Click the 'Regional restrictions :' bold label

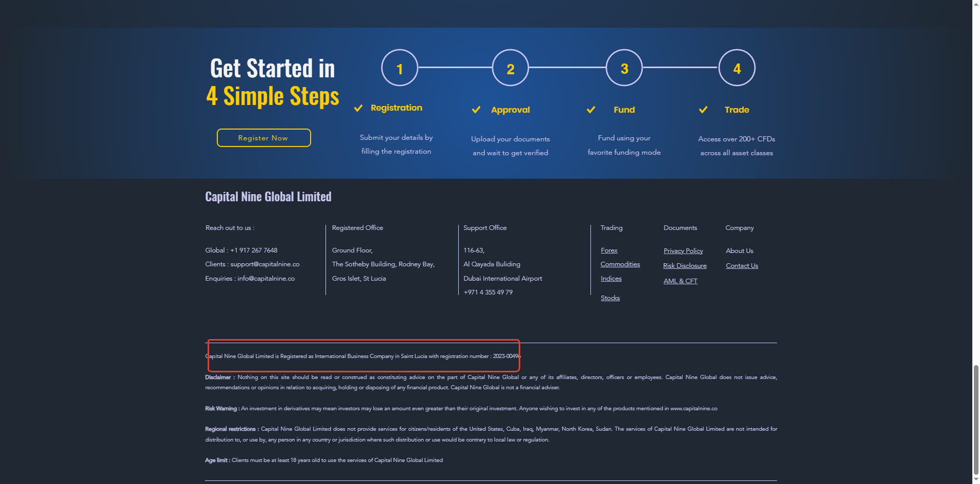coord(232,429)
